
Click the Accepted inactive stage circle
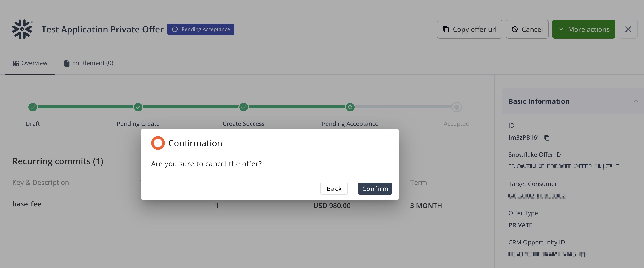457,107
